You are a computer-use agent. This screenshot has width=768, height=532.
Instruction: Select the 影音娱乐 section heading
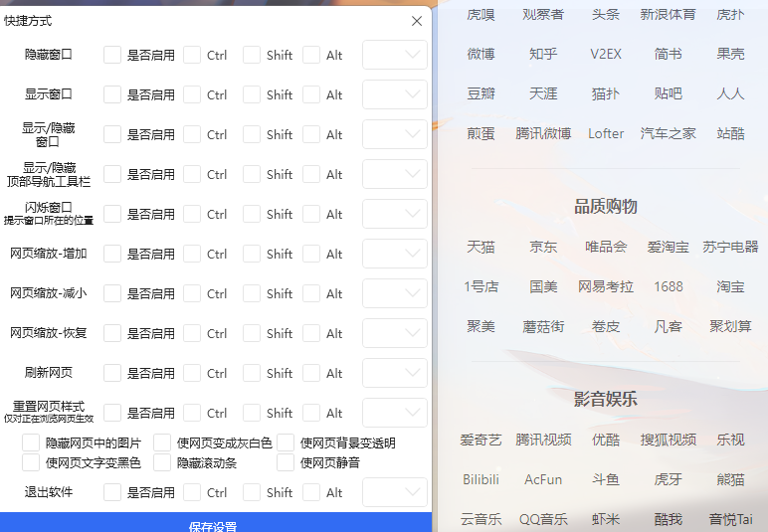click(x=606, y=399)
